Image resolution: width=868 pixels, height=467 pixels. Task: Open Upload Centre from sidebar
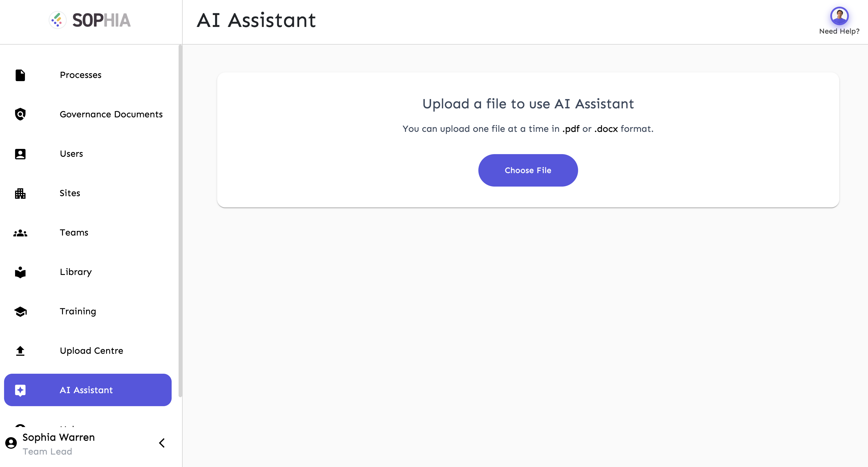pyautogui.click(x=91, y=351)
